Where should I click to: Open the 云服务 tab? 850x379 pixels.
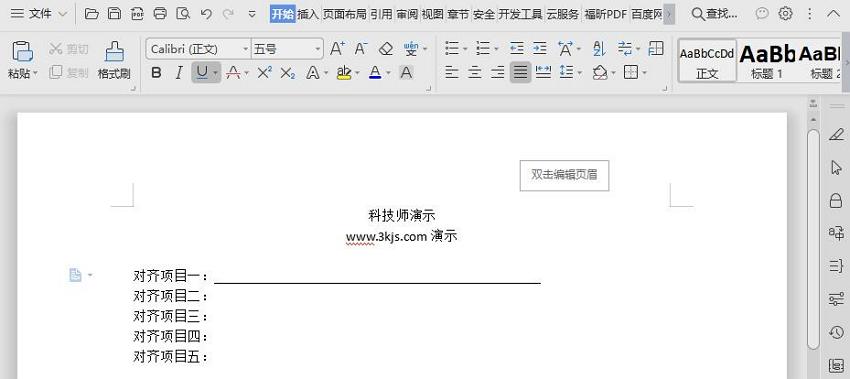tap(562, 15)
